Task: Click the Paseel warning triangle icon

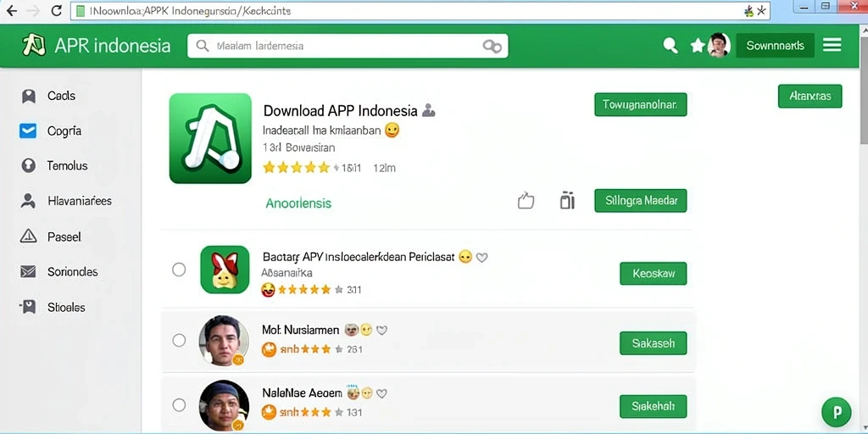Action: tap(28, 236)
